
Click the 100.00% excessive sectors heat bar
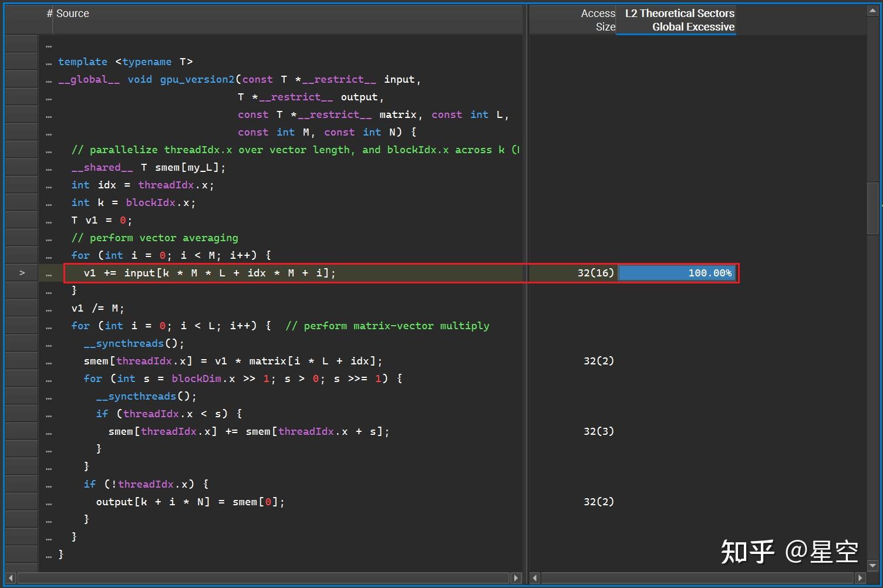[677, 272]
